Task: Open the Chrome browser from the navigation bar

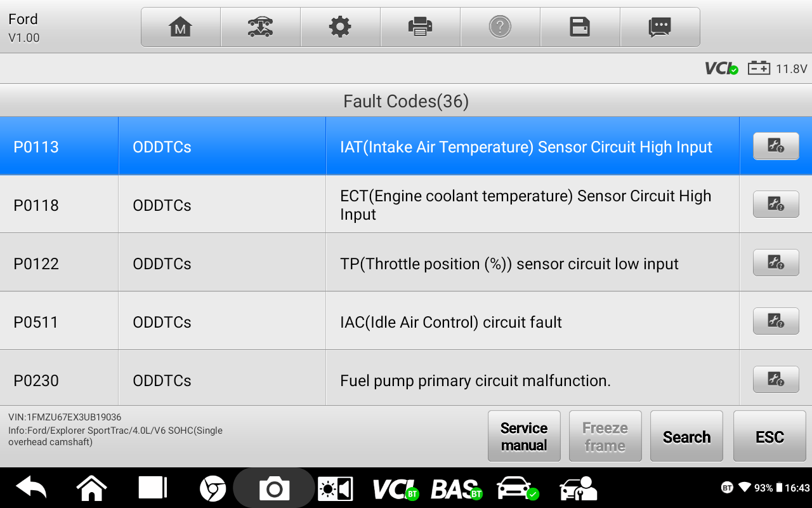Action: [213, 488]
